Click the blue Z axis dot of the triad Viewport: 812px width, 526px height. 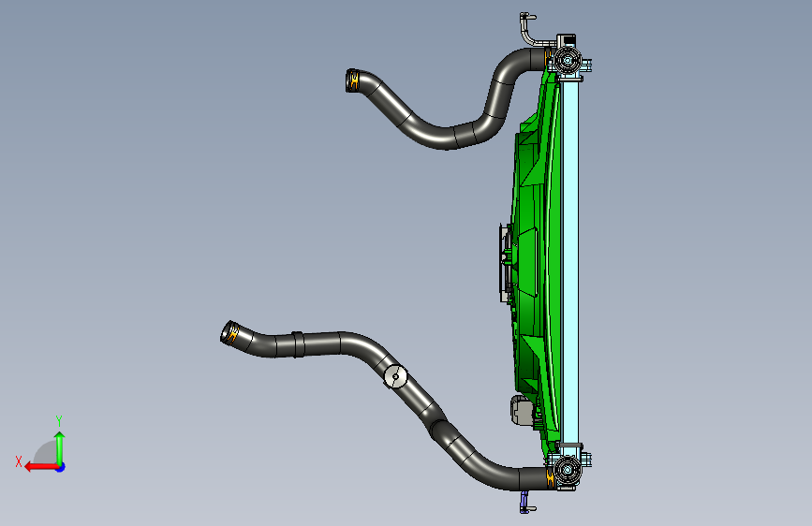[61, 467]
